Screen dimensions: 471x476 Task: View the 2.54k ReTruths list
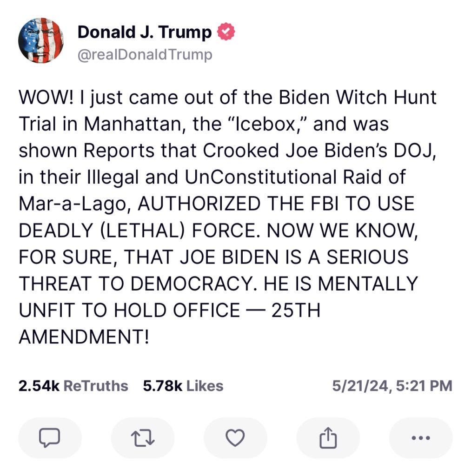tap(73, 386)
